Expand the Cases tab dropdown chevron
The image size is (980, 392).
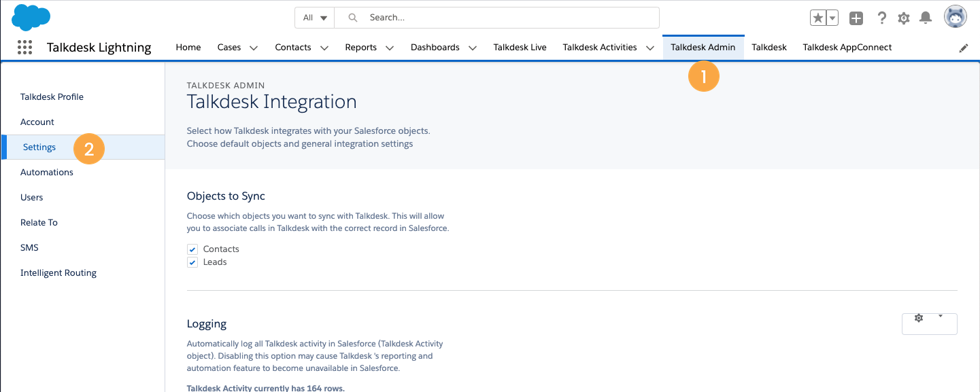pyautogui.click(x=254, y=48)
